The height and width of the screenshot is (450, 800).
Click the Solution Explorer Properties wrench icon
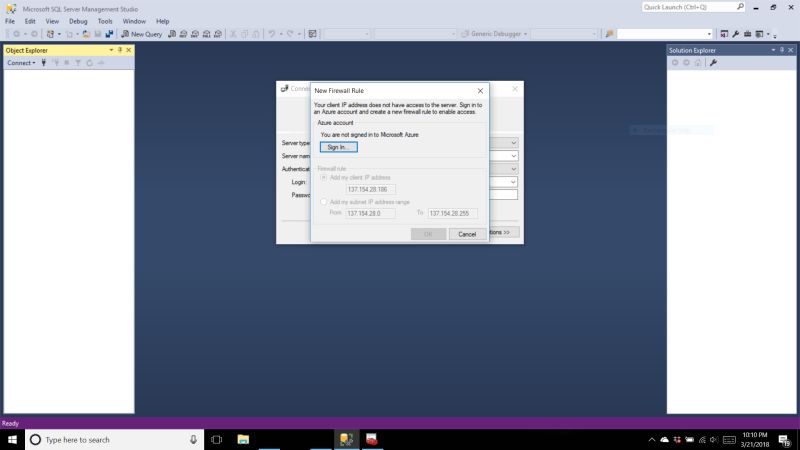[x=713, y=63]
